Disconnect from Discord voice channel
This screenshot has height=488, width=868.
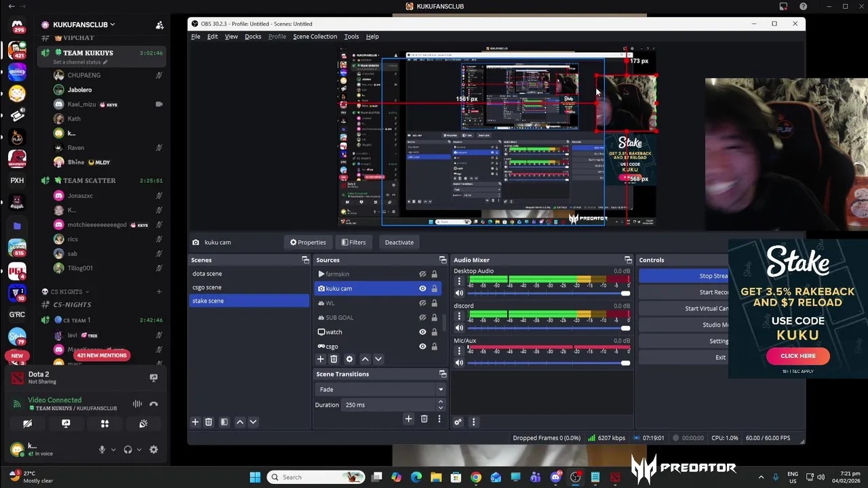(154, 404)
